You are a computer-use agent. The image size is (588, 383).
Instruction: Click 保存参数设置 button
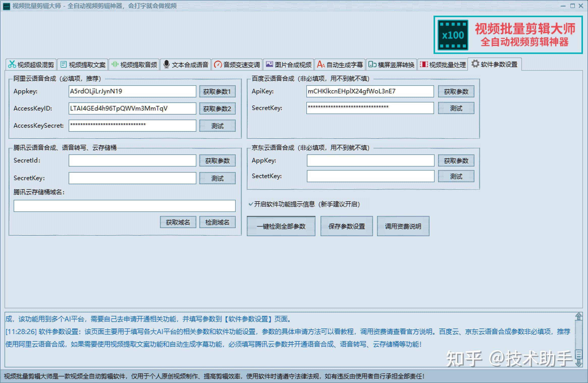pos(346,226)
